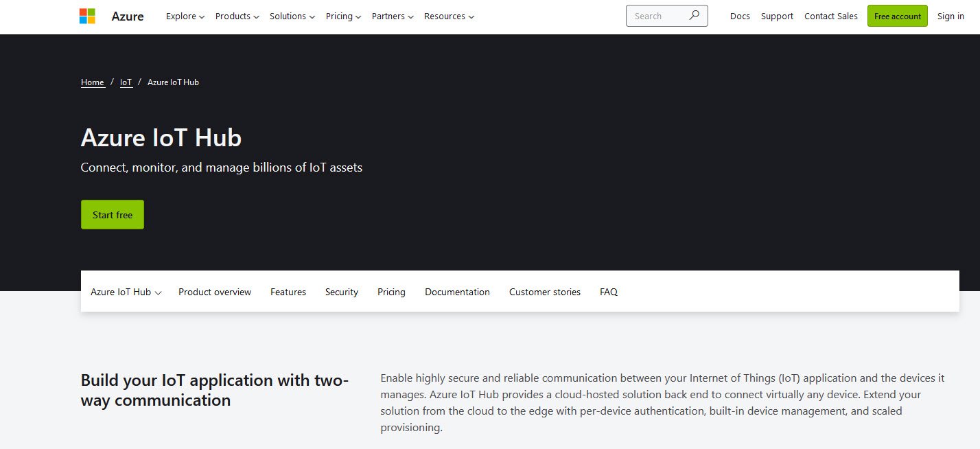Expand the Azure IoT Hub section dropdown
980x449 pixels.
click(x=126, y=292)
